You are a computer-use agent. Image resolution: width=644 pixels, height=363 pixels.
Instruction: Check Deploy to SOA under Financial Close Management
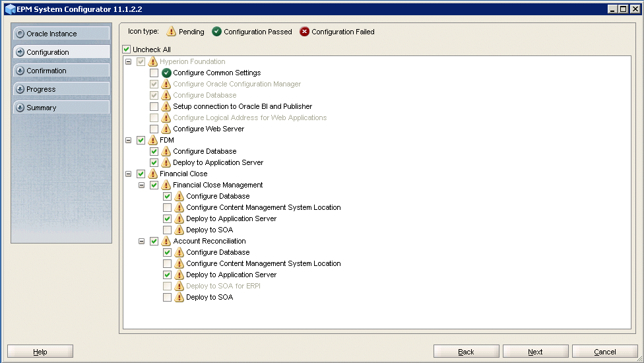[167, 230]
